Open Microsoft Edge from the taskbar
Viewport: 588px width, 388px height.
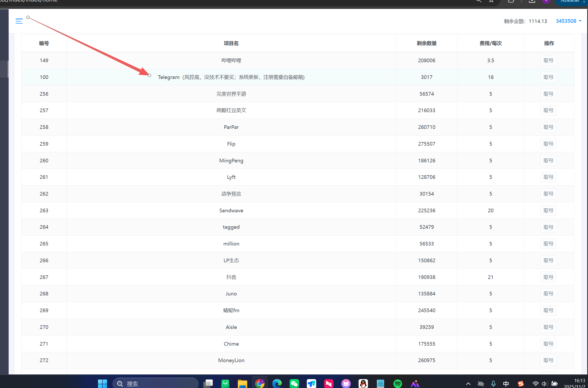[277, 384]
